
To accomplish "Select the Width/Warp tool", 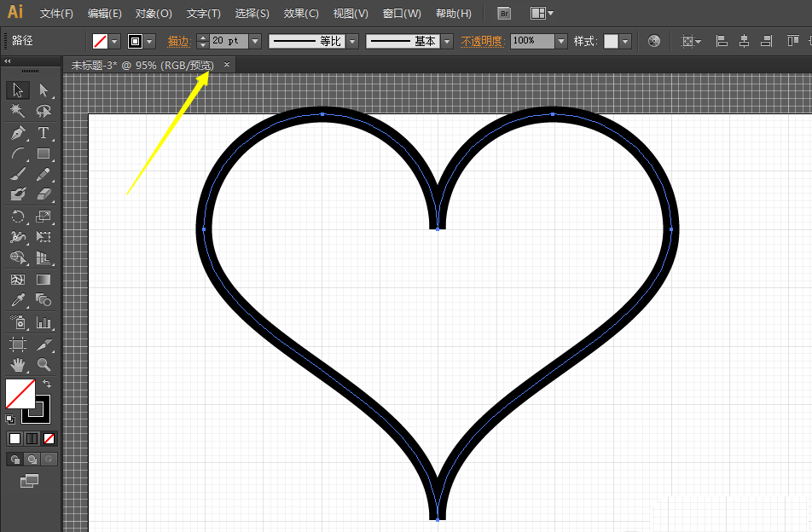I will coord(18,237).
